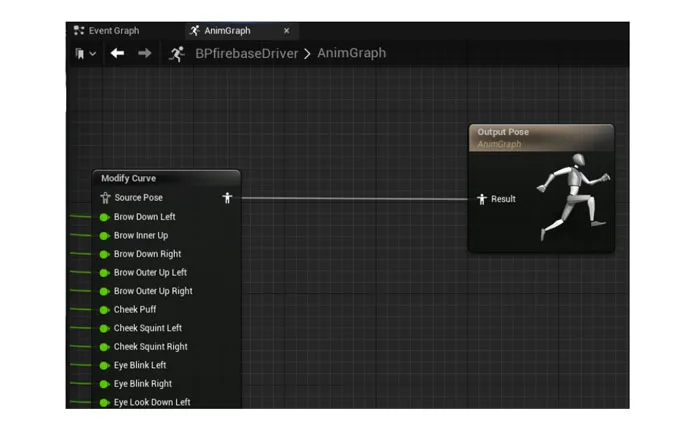The height and width of the screenshot is (425, 700).
Task: Select the Modify Curve node header
Action: pyautogui.click(x=167, y=178)
